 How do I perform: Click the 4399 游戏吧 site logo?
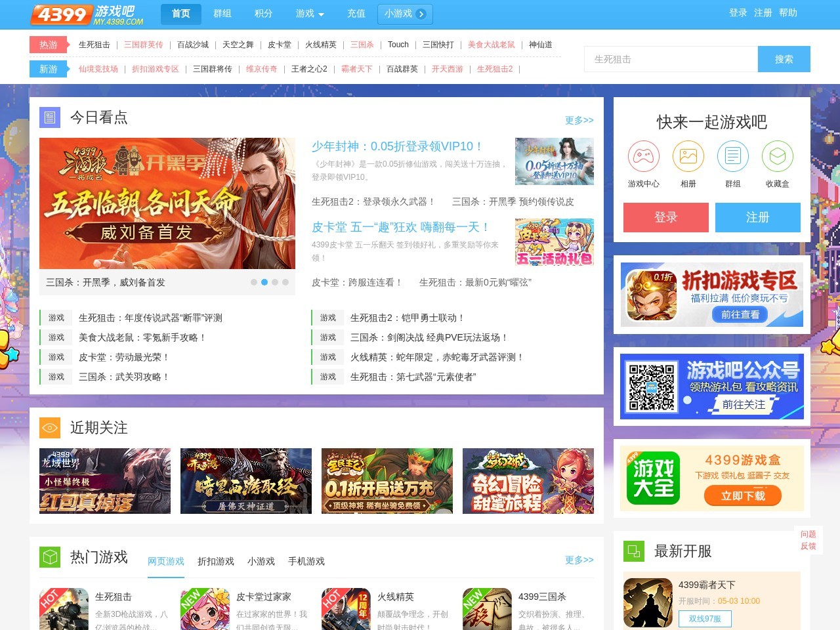point(87,14)
